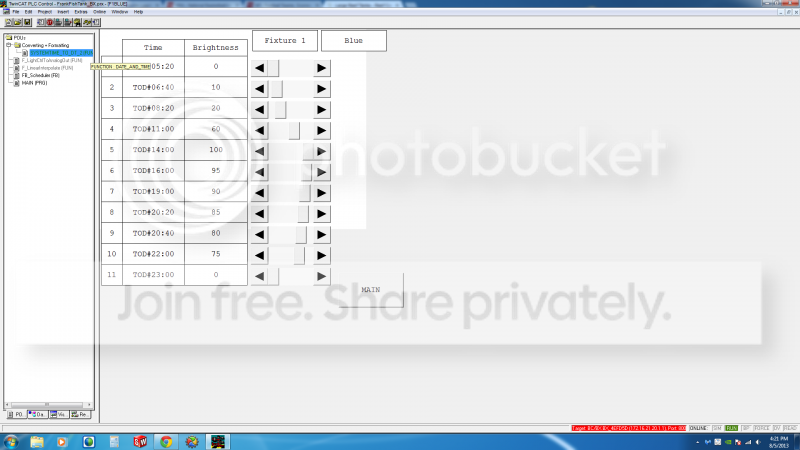Click the MAIN button
Viewport: 800px width, 450px height.
[370, 290]
